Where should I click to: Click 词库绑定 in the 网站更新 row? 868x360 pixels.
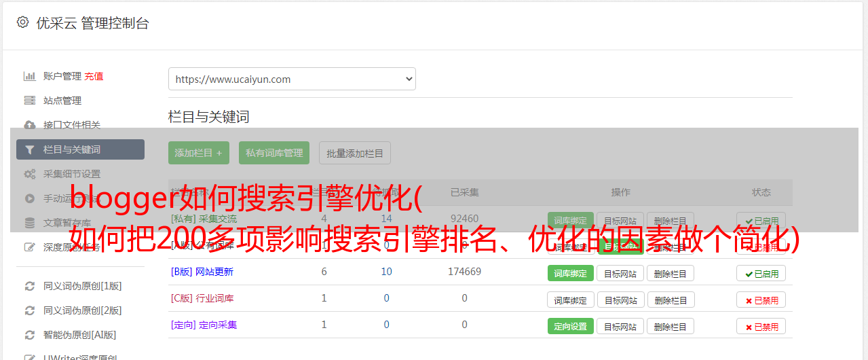(x=570, y=273)
